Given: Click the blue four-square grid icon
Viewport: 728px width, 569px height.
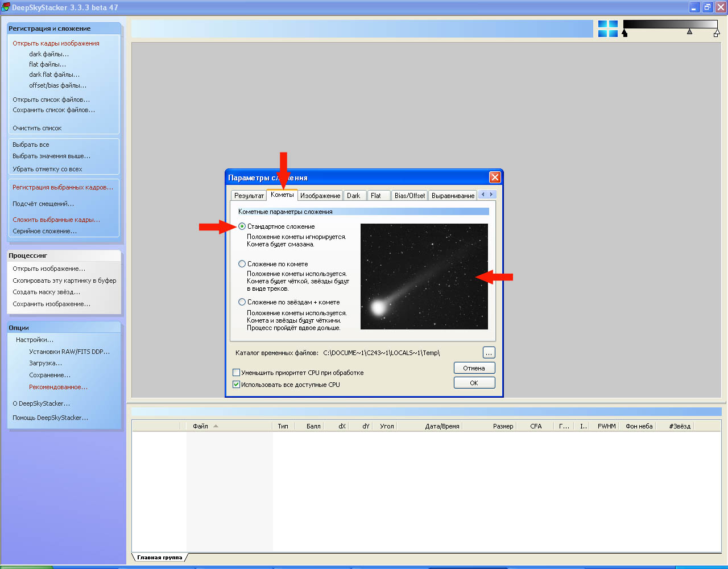Looking at the screenshot, I should pos(607,29).
